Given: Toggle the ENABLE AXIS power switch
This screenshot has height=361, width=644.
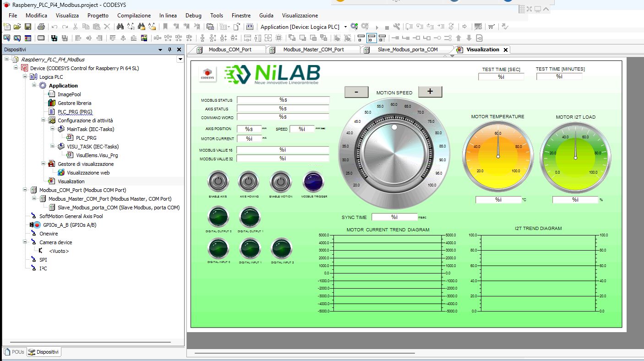Looking at the screenshot, I should tap(218, 182).
